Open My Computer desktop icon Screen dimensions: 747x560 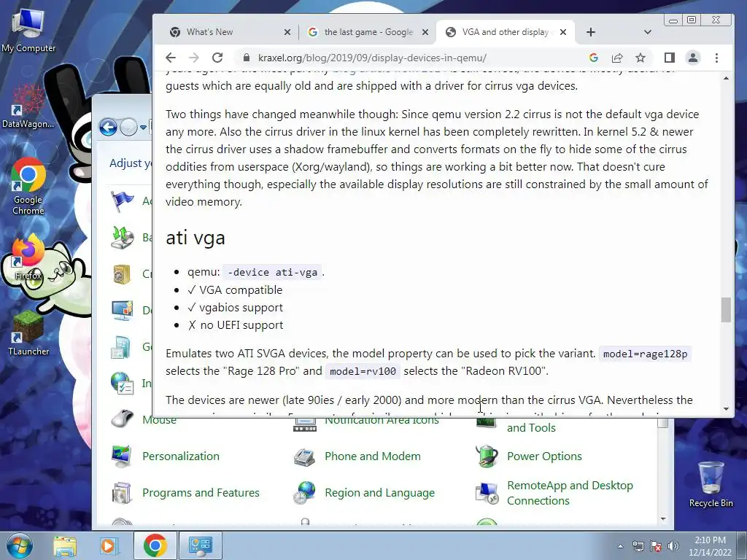(x=28, y=31)
